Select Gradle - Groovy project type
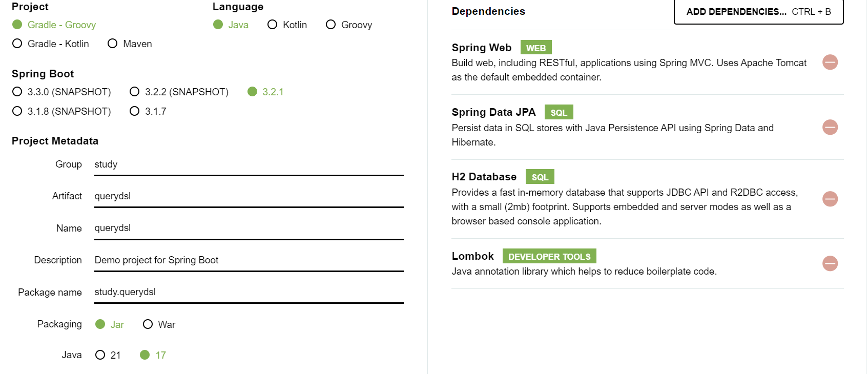Viewport: 868px width, 374px height. (54, 25)
